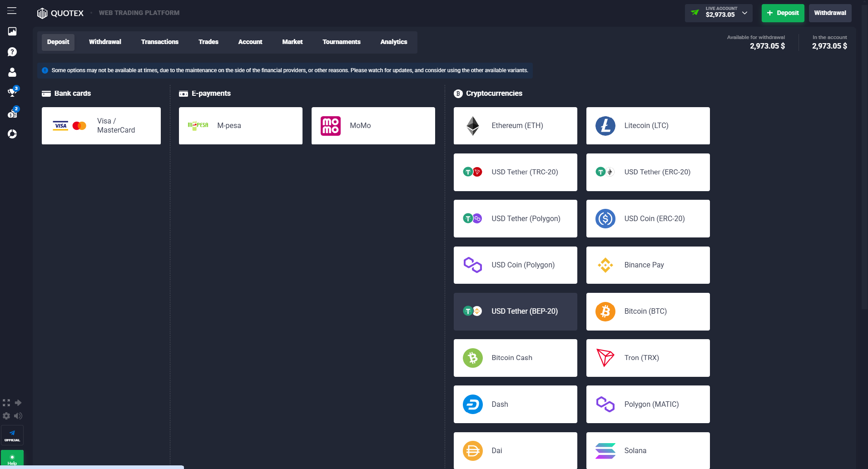Switch to the Withdrawal tab
The width and height of the screenshot is (868, 469).
[105, 42]
